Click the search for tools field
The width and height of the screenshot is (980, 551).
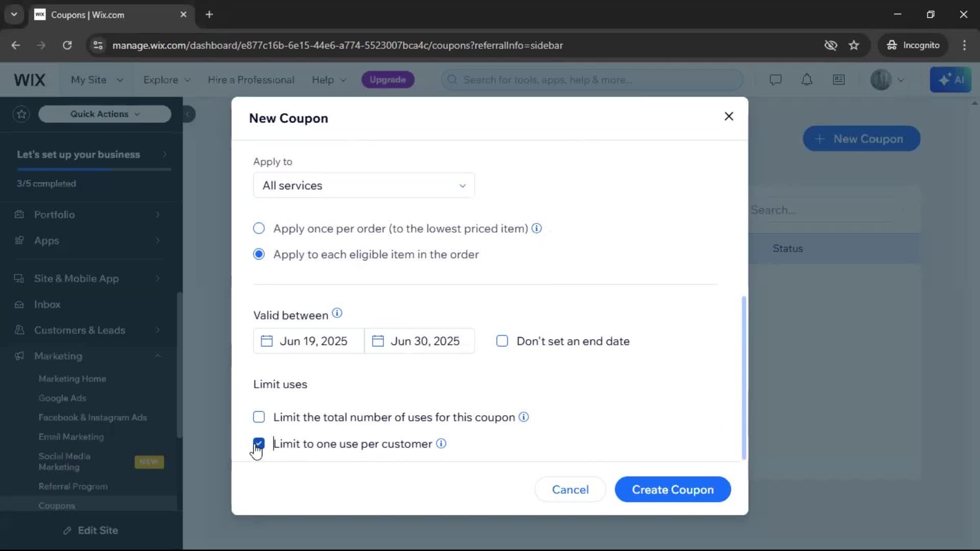(x=592, y=80)
